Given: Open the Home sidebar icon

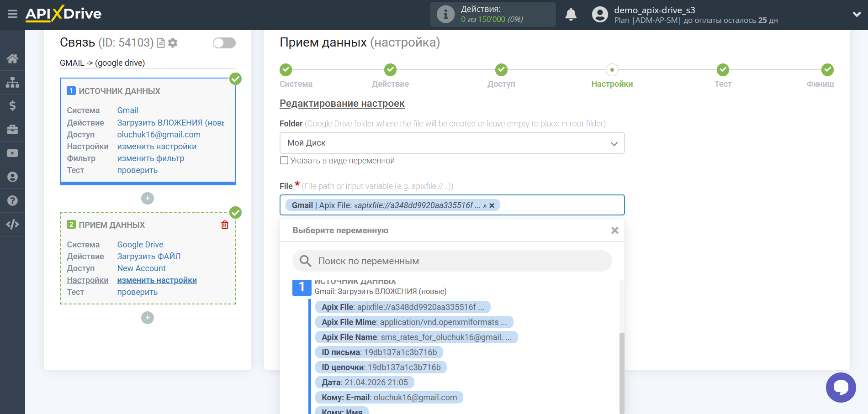Looking at the screenshot, I should [12, 58].
